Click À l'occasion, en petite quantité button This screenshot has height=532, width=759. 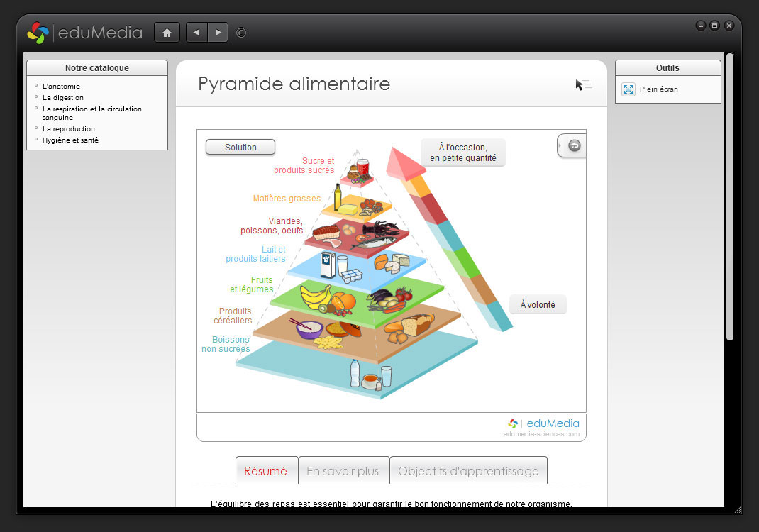point(462,153)
